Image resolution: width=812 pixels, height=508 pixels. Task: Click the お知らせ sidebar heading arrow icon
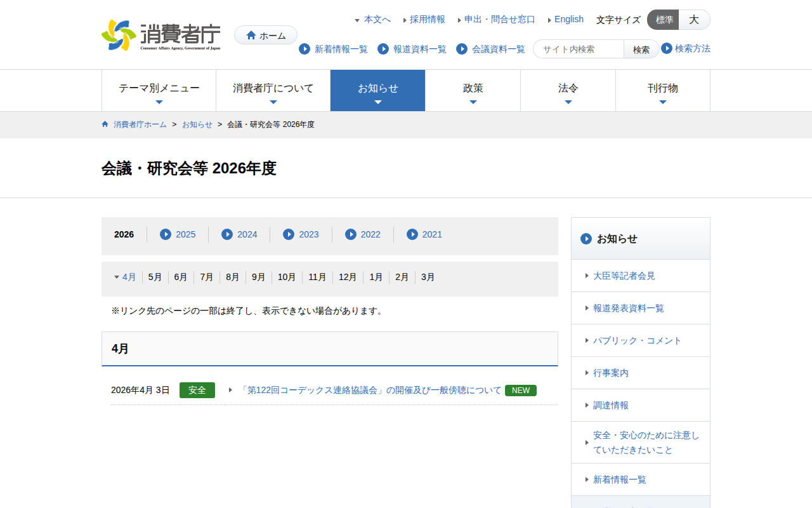[x=586, y=239]
